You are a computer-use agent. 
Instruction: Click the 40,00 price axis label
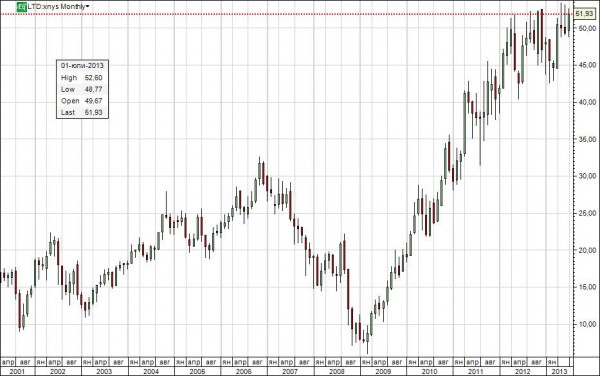click(587, 102)
